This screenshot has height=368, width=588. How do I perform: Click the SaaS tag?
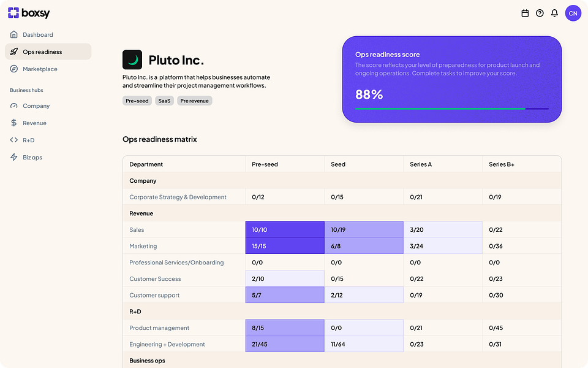point(164,101)
